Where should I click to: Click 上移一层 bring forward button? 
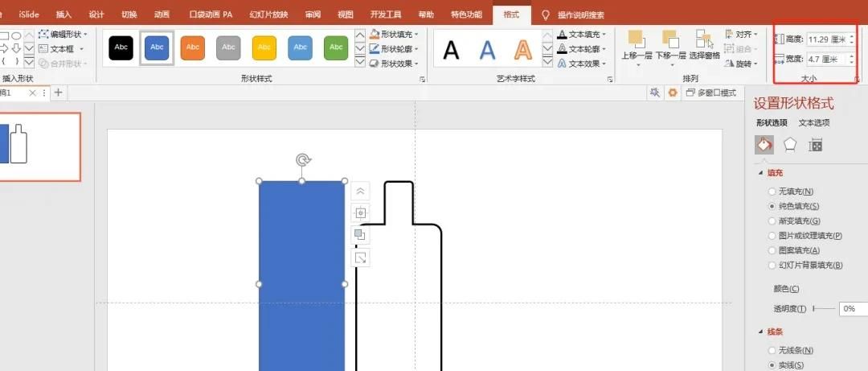click(x=637, y=47)
